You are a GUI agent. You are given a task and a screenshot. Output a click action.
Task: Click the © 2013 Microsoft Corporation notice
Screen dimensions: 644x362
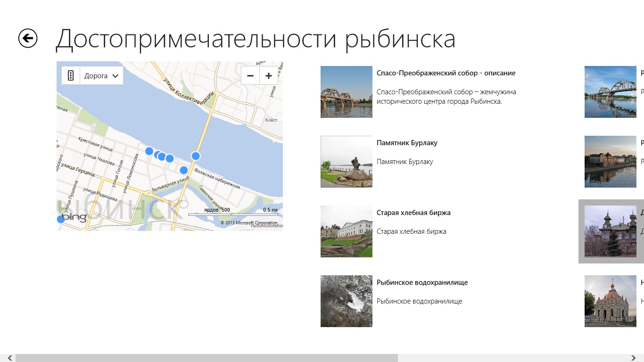coord(249,223)
